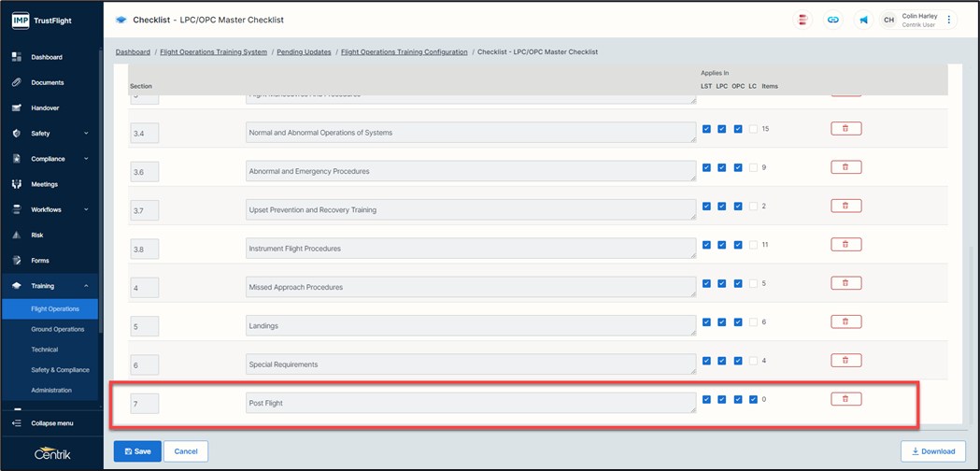The height and width of the screenshot is (471, 980).
Task: Delete the Post Flight section row
Action: tap(845, 399)
